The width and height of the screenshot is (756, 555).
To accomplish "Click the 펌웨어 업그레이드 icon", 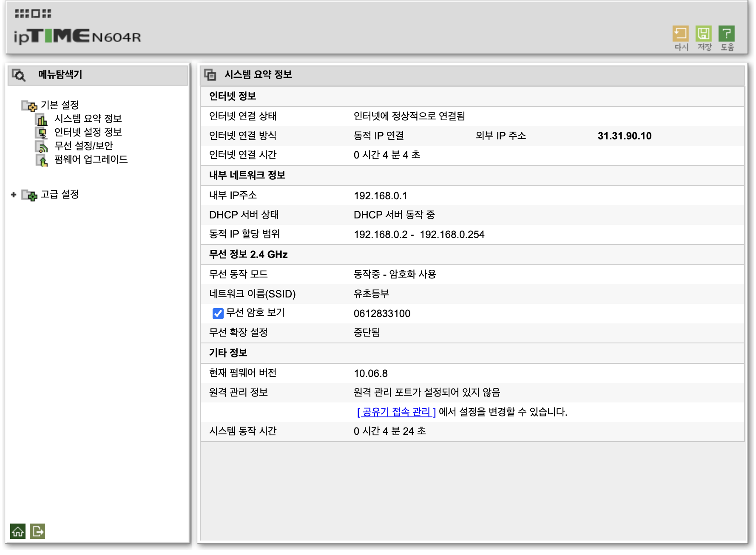I will (43, 160).
